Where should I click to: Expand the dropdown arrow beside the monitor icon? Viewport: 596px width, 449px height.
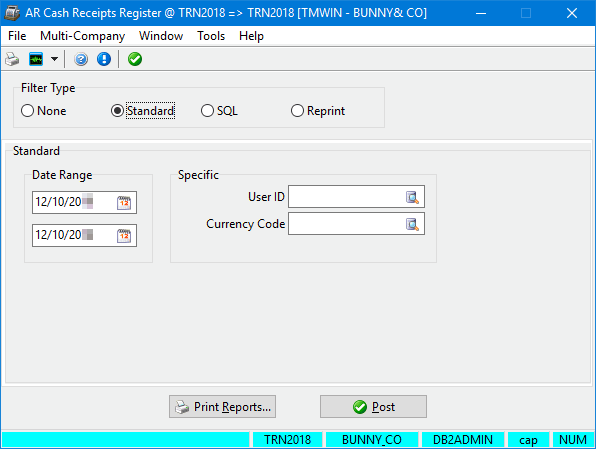(x=54, y=59)
